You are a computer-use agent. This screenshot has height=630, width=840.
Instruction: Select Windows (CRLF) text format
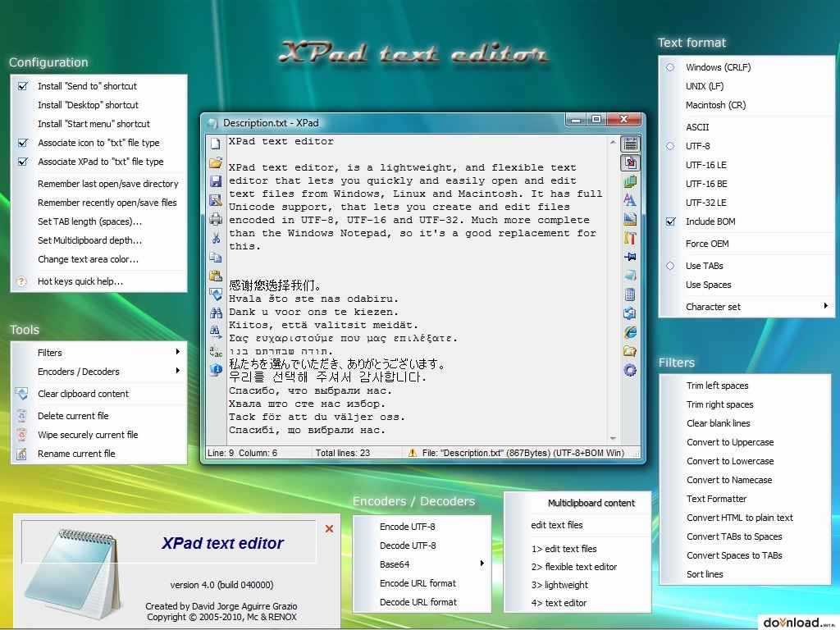click(x=746, y=67)
